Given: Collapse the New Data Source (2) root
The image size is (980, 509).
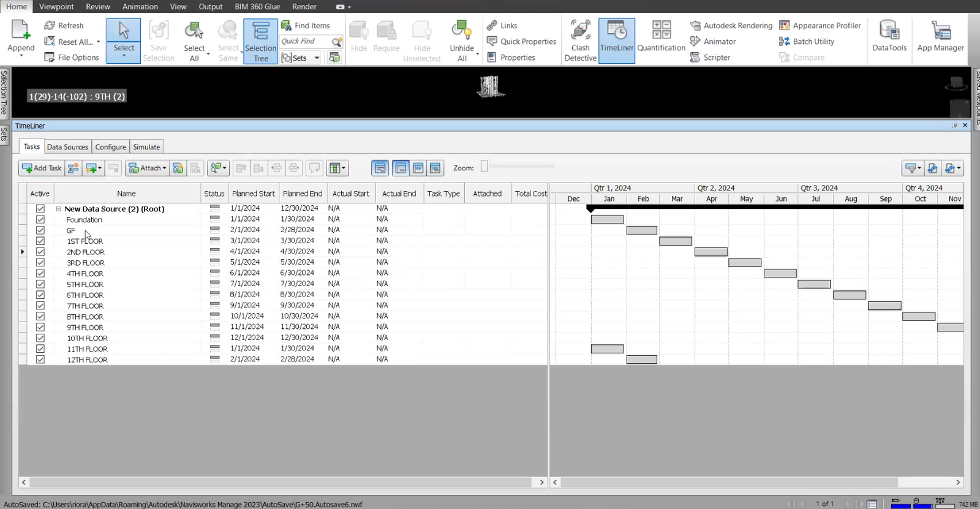Looking at the screenshot, I should click(59, 209).
